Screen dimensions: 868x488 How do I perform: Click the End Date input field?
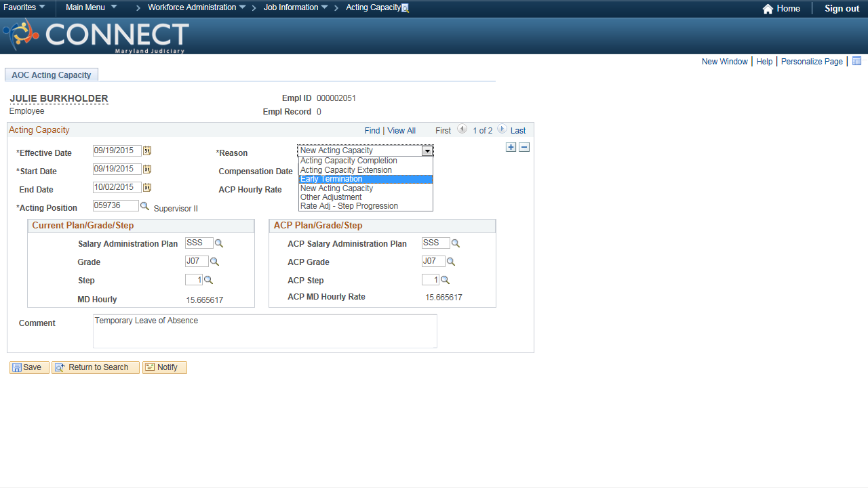point(117,188)
